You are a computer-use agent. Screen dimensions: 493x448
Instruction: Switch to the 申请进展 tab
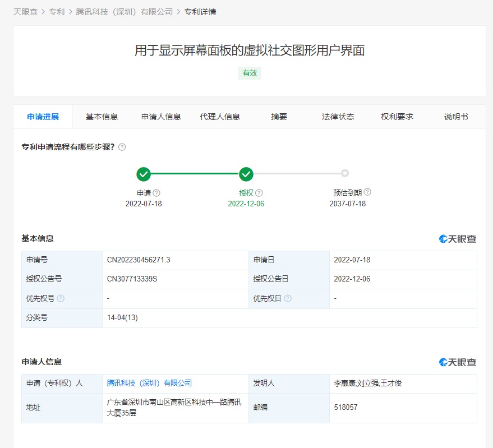click(43, 117)
